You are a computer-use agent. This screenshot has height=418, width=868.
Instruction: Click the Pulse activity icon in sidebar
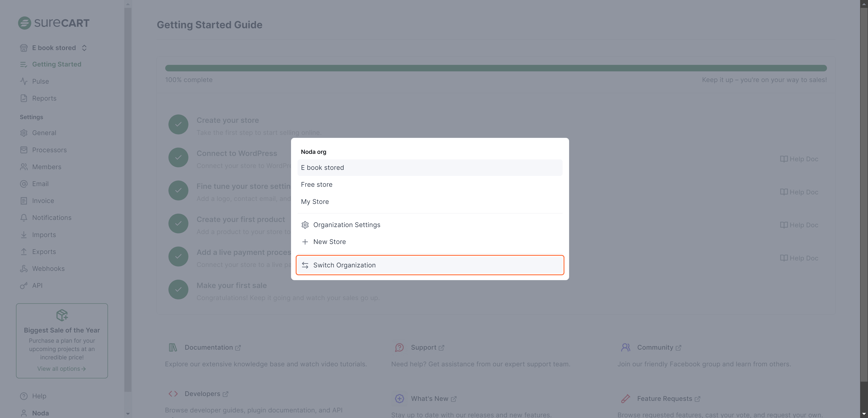click(x=24, y=81)
